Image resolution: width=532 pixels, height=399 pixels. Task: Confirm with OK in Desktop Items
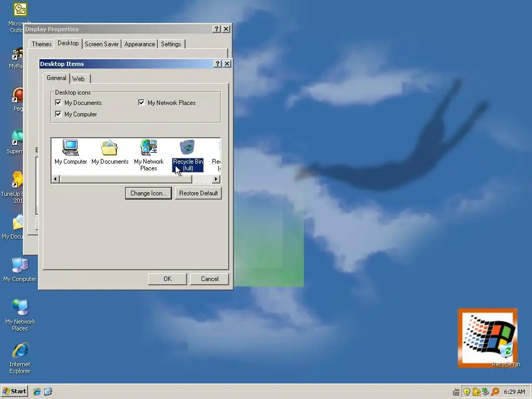click(x=167, y=279)
